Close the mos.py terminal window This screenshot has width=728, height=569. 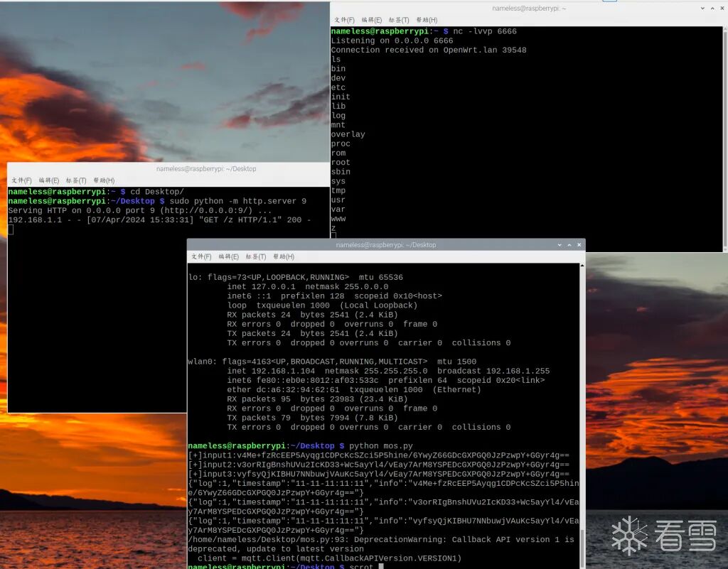(579, 245)
